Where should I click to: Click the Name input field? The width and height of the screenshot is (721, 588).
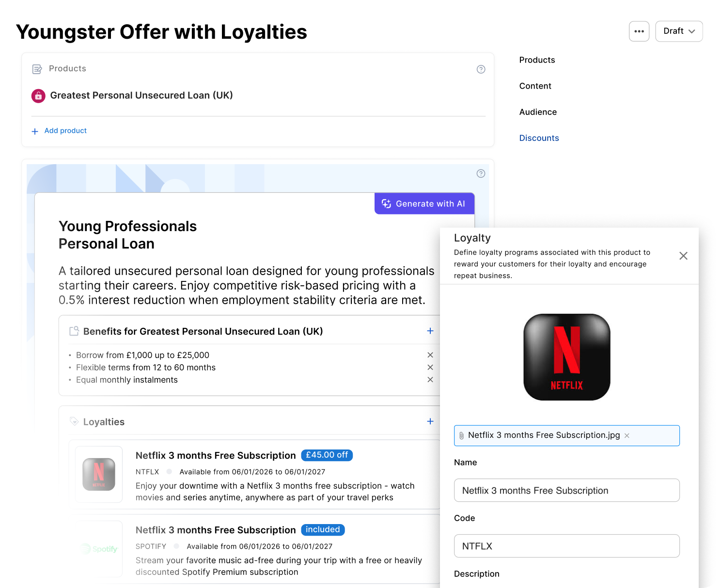(x=566, y=490)
